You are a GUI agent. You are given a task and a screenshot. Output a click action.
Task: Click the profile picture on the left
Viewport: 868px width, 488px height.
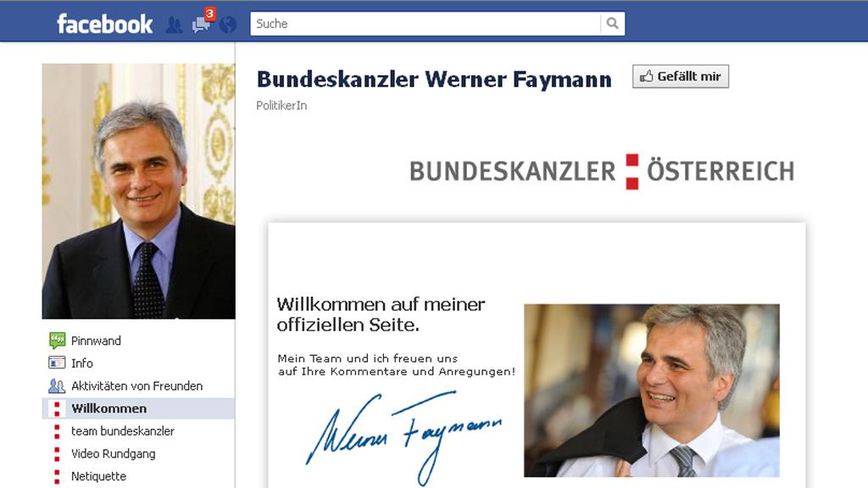[138, 191]
